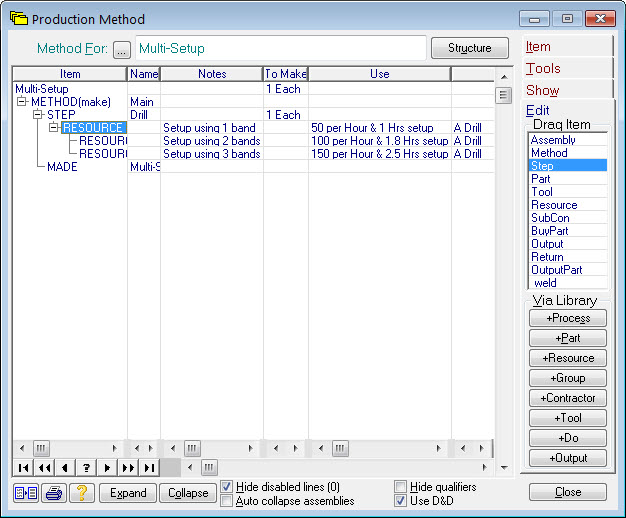Click the +Do library button

pyautogui.click(x=568, y=438)
